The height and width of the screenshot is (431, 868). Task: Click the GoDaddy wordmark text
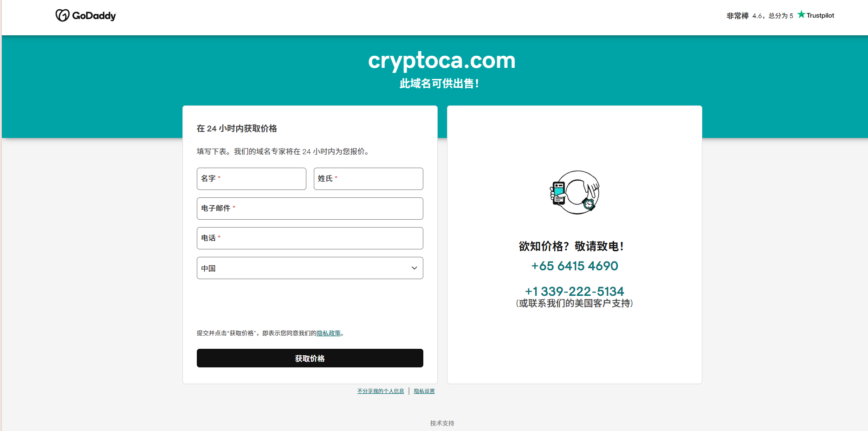94,16
